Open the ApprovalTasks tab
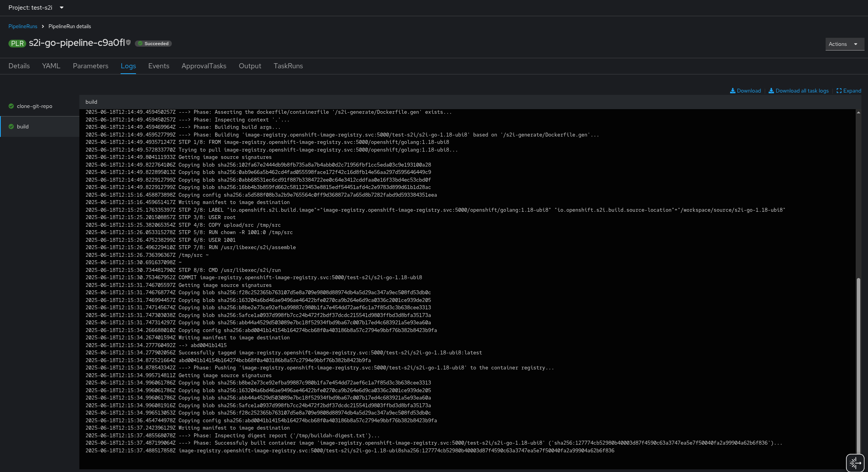 [204, 66]
